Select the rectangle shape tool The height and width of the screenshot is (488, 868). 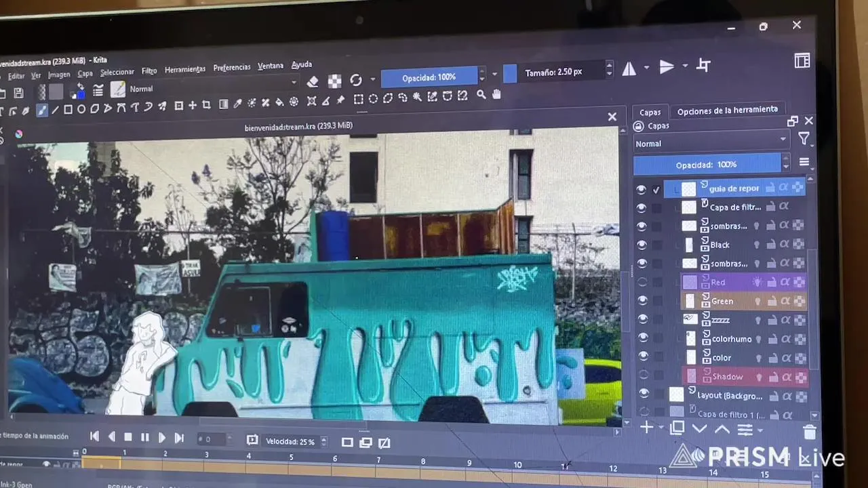[x=68, y=109]
